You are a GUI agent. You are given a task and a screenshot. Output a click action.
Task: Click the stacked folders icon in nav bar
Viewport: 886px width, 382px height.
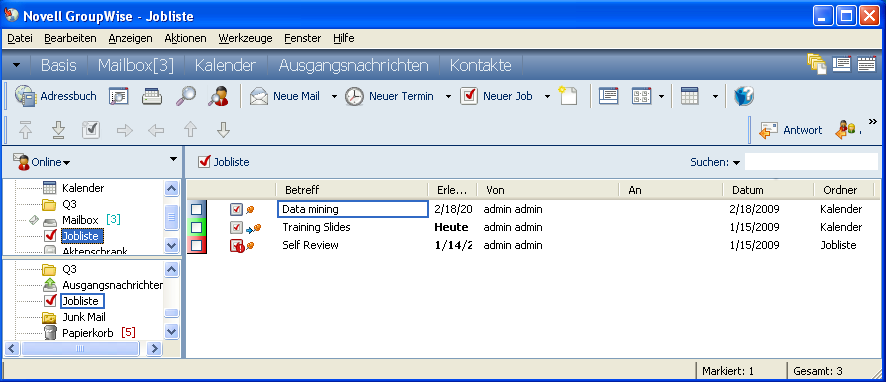816,64
